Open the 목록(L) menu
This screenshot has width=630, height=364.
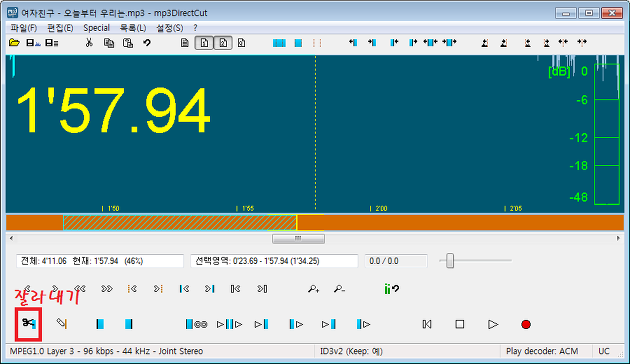click(x=133, y=28)
